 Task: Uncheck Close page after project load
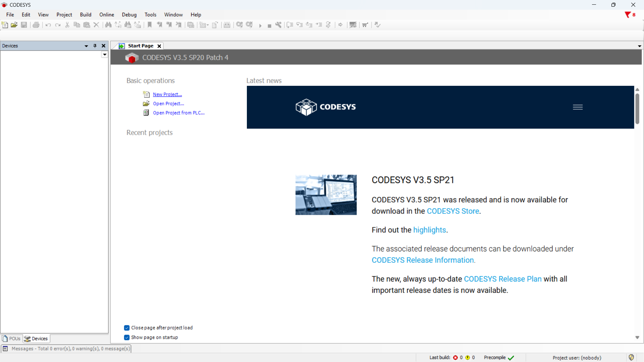coord(127,328)
